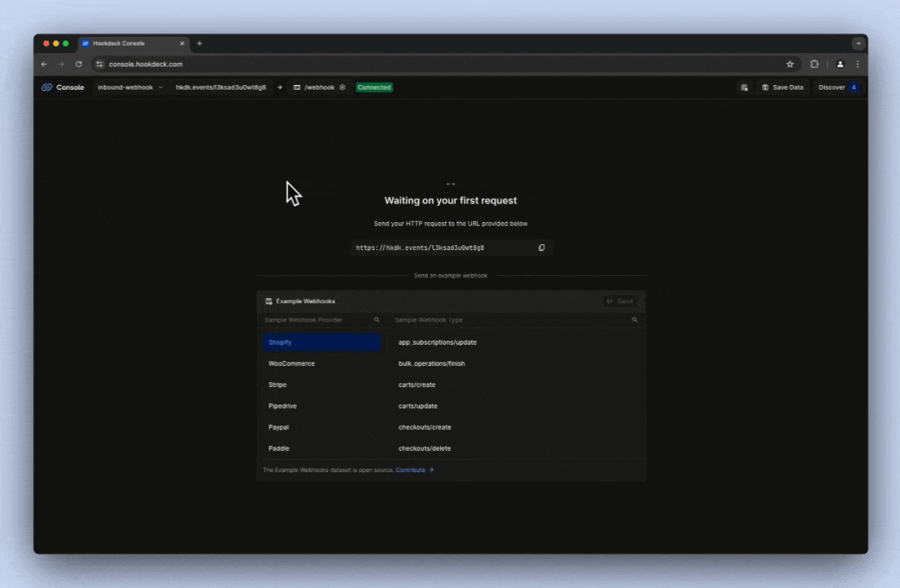
Task: Select the highlighted Shopify provider
Action: coord(322,342)
